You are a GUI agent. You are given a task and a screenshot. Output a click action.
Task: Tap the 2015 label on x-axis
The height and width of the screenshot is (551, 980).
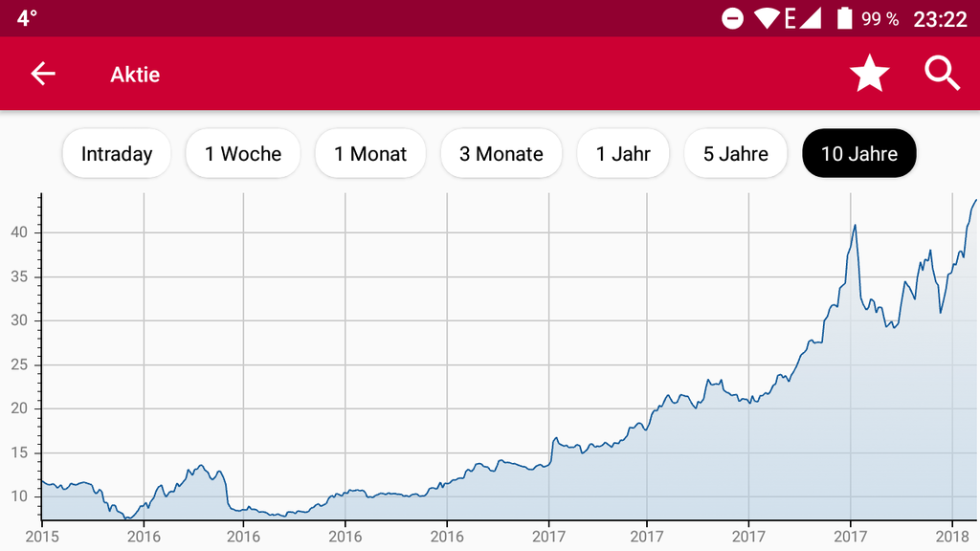tap(42, 536)
